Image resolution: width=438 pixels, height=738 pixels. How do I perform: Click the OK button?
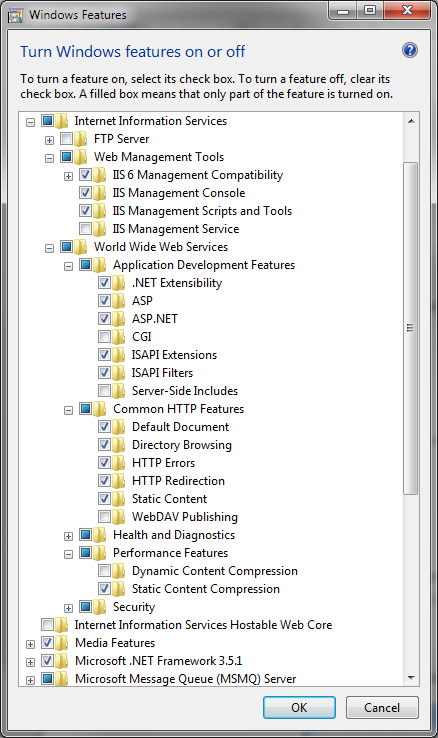[x=299, y=707]
